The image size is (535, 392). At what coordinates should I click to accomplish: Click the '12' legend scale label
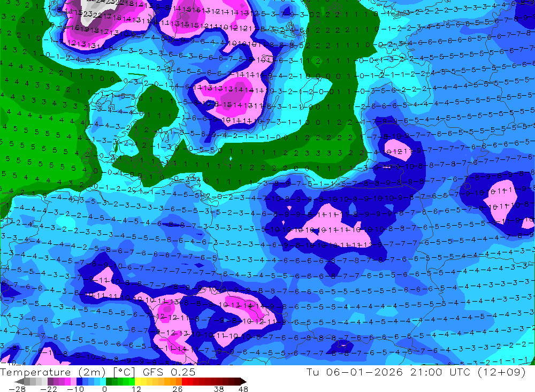click(136, 389)
